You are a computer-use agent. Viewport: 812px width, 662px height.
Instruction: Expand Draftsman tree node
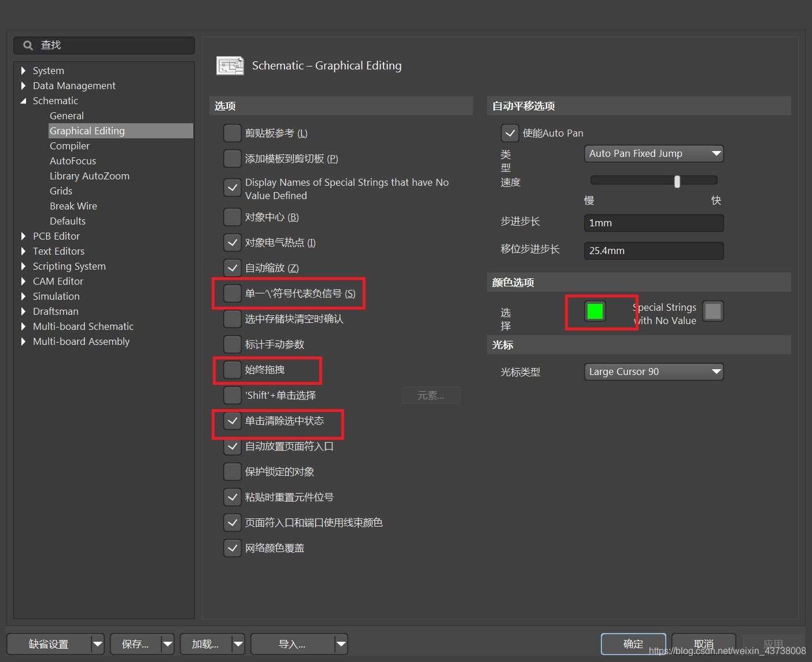click(x=23, y=311)
